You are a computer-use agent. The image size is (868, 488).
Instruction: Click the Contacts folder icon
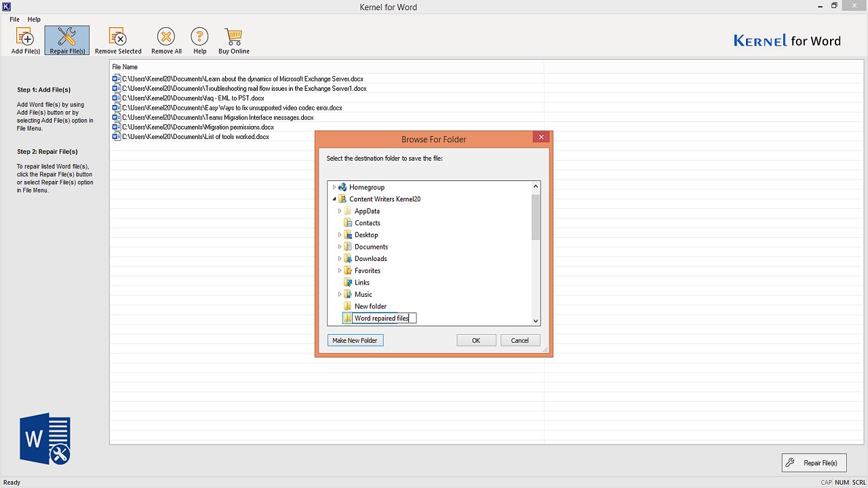tap(348, 223)
